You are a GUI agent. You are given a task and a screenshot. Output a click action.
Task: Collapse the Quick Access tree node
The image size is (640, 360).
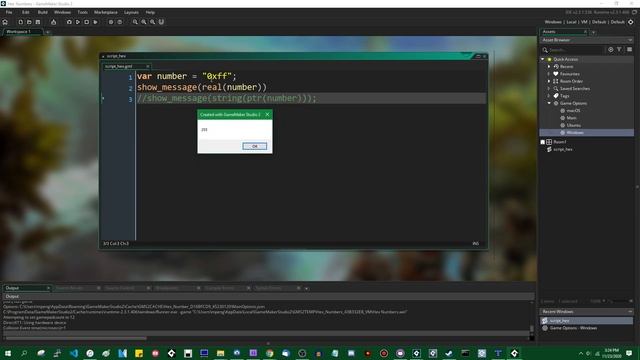pos(543,59)
